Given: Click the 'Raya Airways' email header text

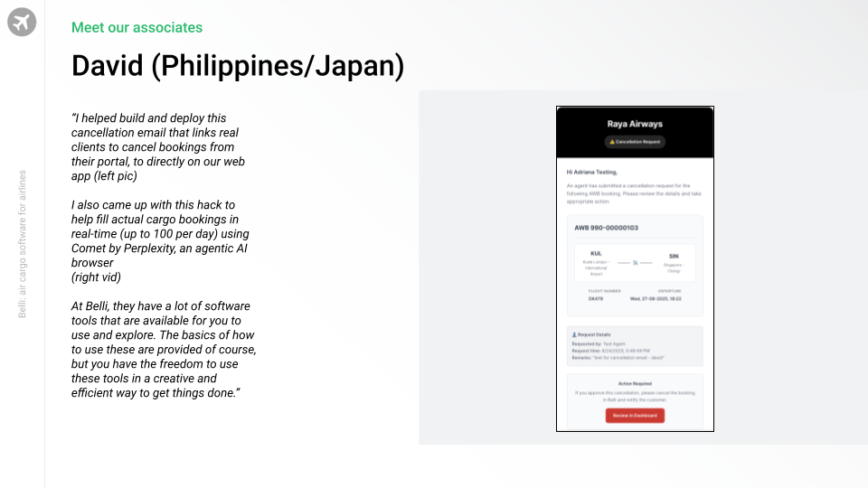Looking at the screenshot, I should point(635,124).
